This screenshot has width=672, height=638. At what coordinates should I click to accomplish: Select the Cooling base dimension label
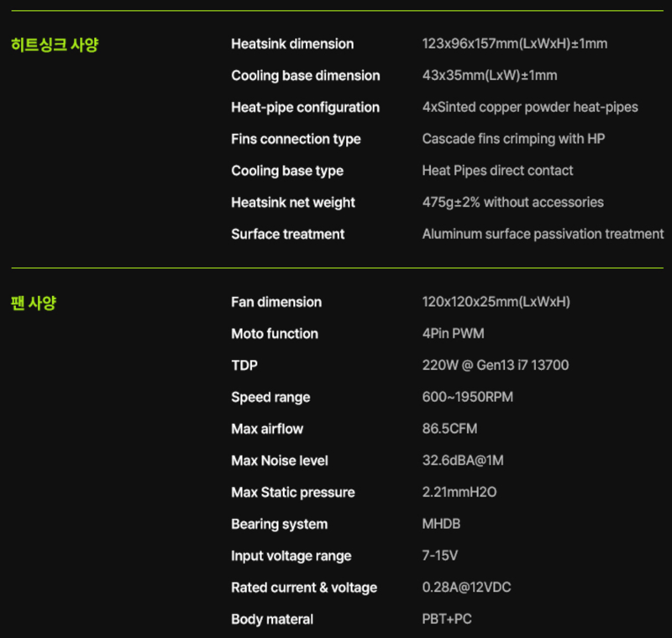click(x=306, y=76)
